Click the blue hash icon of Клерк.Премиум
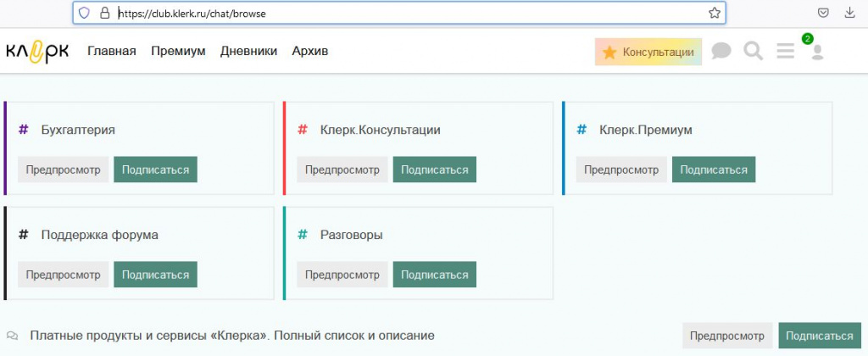The image size is (868, 356). click(581, 130)
